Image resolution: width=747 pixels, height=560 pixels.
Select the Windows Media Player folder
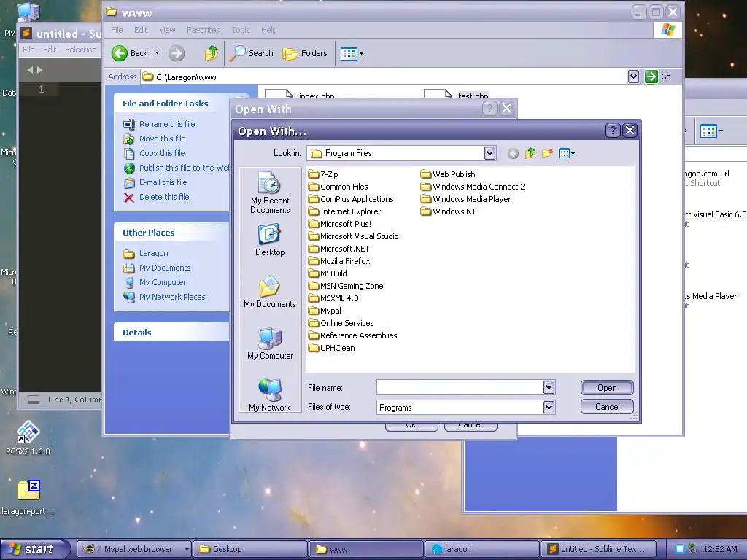coord(465,199)
